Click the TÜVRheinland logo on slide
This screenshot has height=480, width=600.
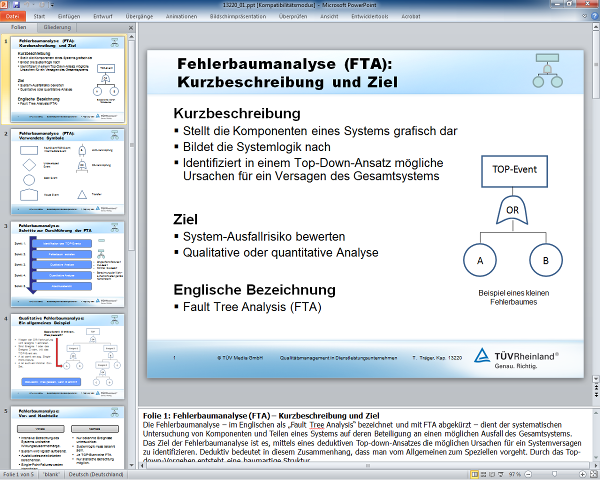[515, 356]
